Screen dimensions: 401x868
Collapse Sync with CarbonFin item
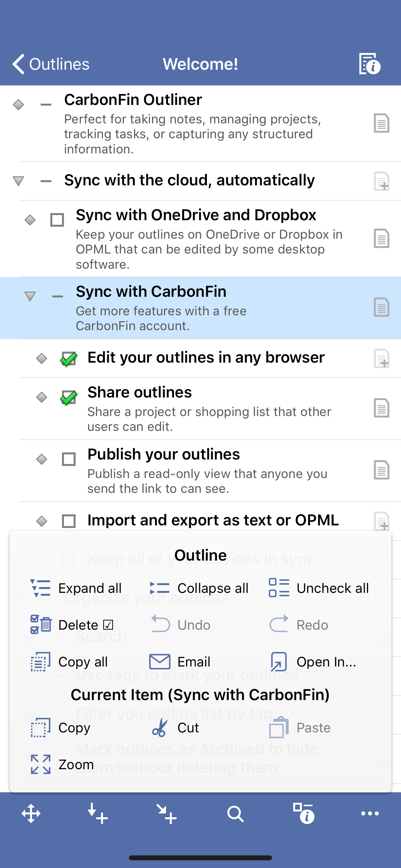click(x=30, y=296)
